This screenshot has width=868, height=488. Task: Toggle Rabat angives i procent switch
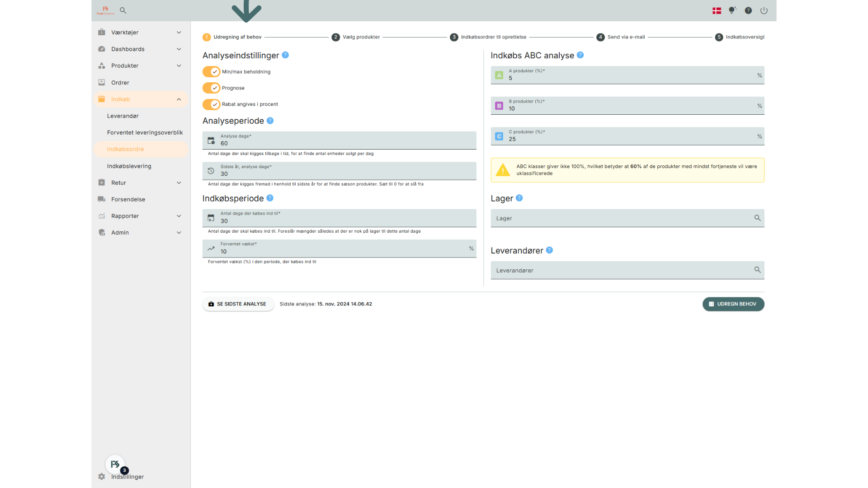coord(211,104)
